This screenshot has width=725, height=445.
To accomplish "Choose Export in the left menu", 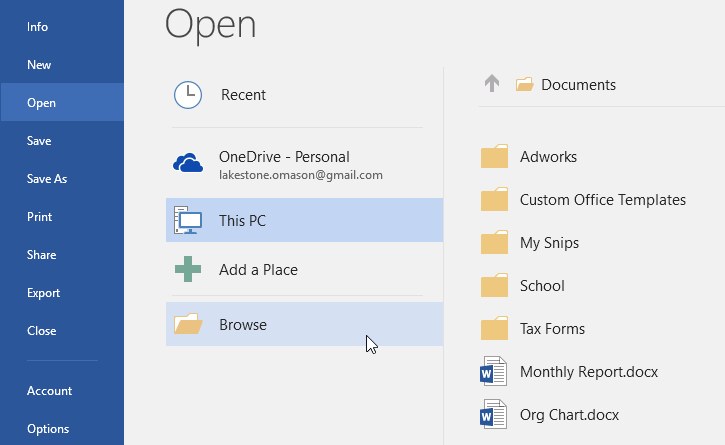I will pos(44,293).
